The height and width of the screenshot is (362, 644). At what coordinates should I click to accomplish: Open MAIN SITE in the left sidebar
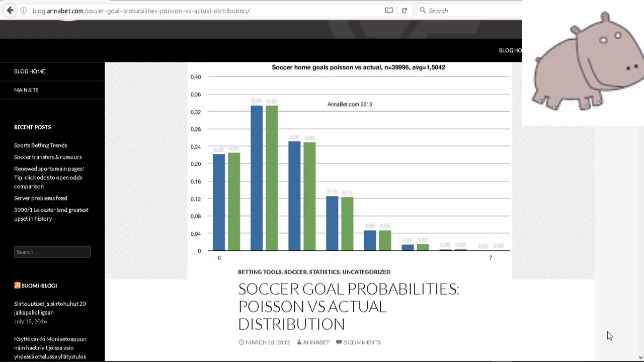click(x=26, y=90)
